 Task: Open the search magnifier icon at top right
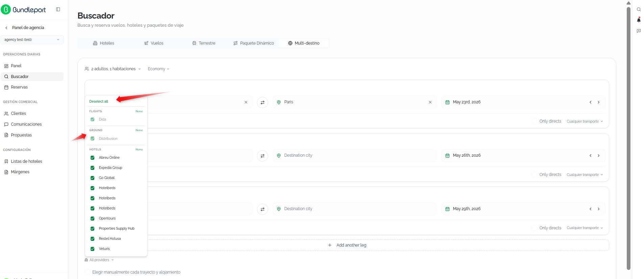pyautogui.click(x=639, y=9)
